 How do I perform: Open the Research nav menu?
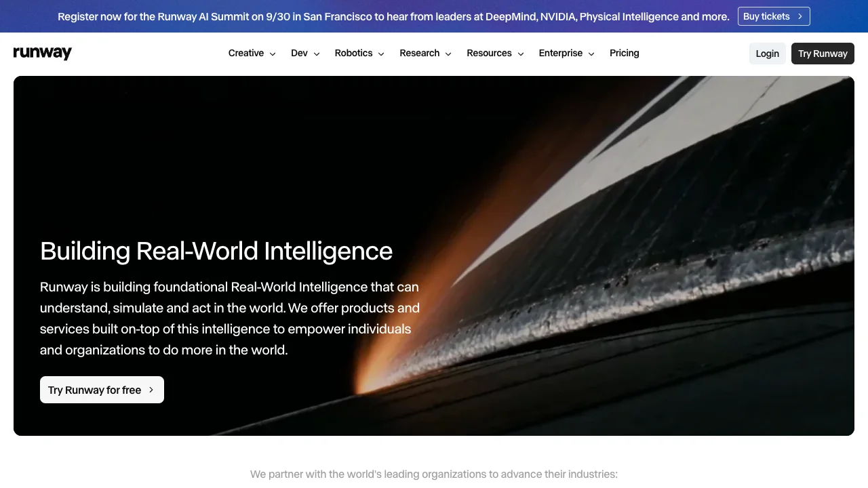tap(426, 53)
